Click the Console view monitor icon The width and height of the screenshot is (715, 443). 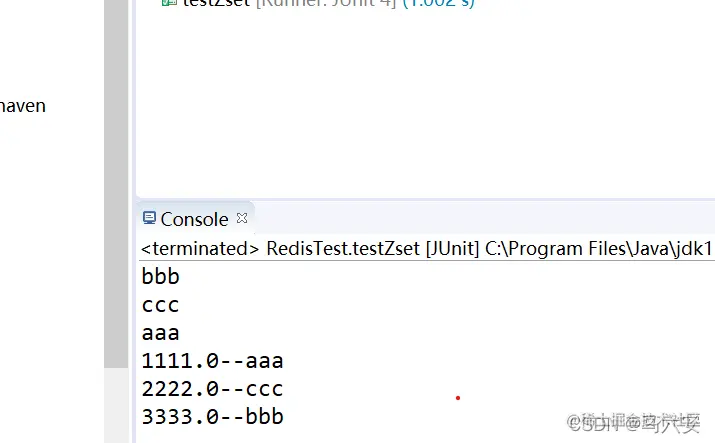click(149, 218)
